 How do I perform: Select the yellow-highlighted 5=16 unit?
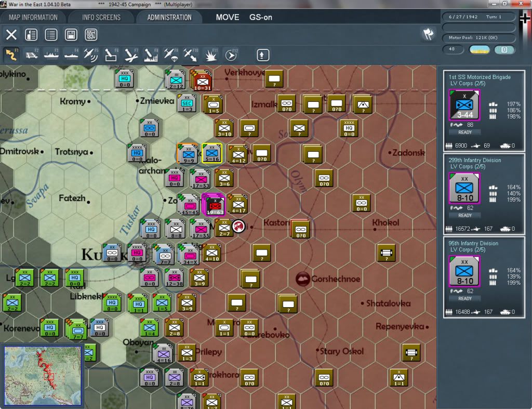pos(212,153)
